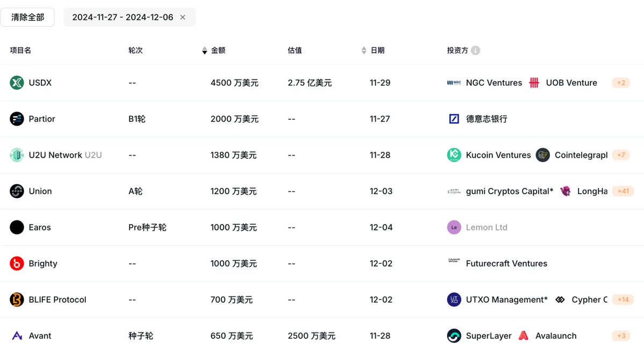Click the Brighty red logo icon
The height and width of the screenshot is (354, 644).
[17, 263]
